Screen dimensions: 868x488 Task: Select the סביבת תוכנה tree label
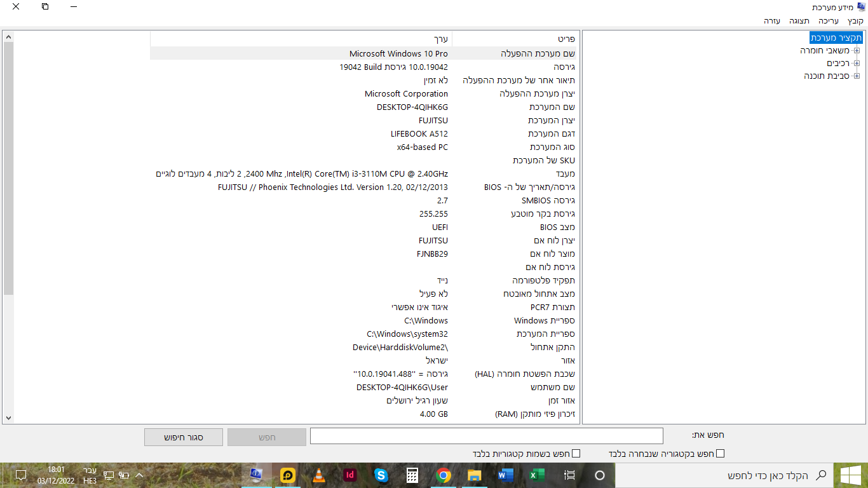point(827,76)
